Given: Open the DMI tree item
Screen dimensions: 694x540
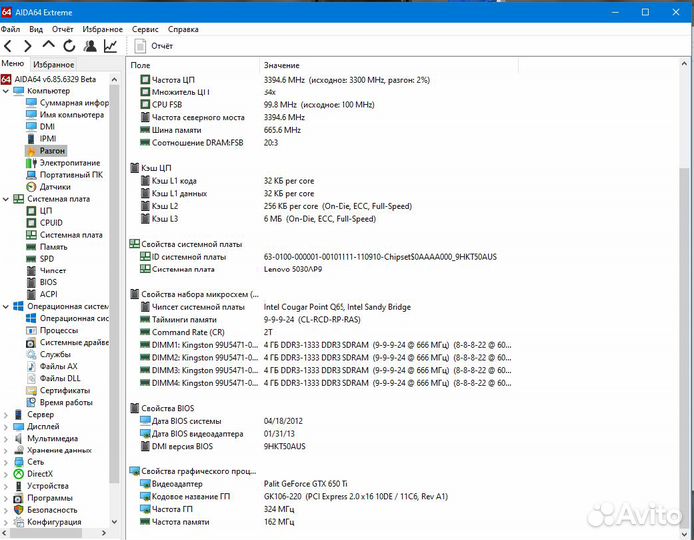Looking at the screenshot, I should (40, 127).
